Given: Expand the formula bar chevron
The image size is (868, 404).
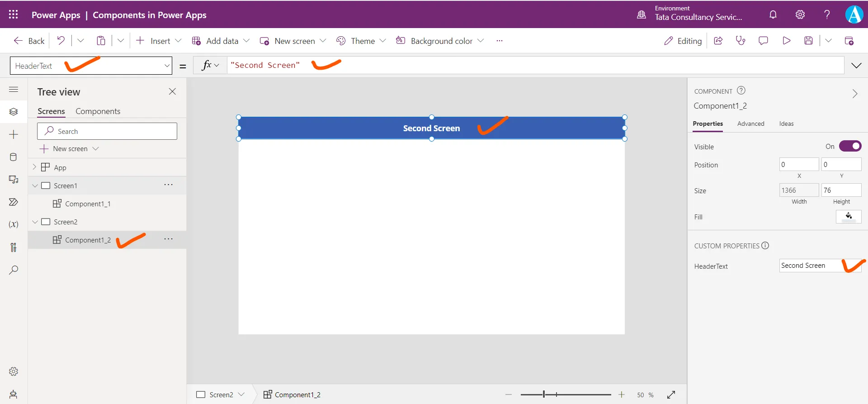Looking at the screenshot, I should 856,66.
